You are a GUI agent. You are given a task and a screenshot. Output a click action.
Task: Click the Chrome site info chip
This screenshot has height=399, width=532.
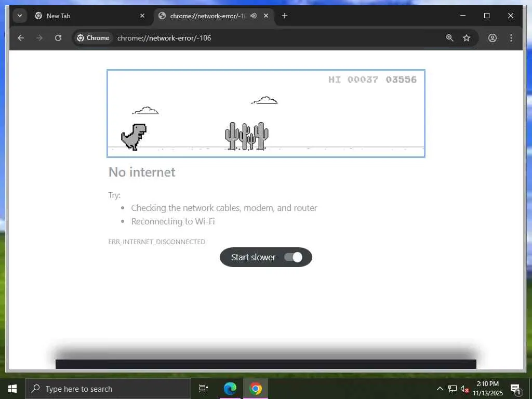(x=93, y=38)
